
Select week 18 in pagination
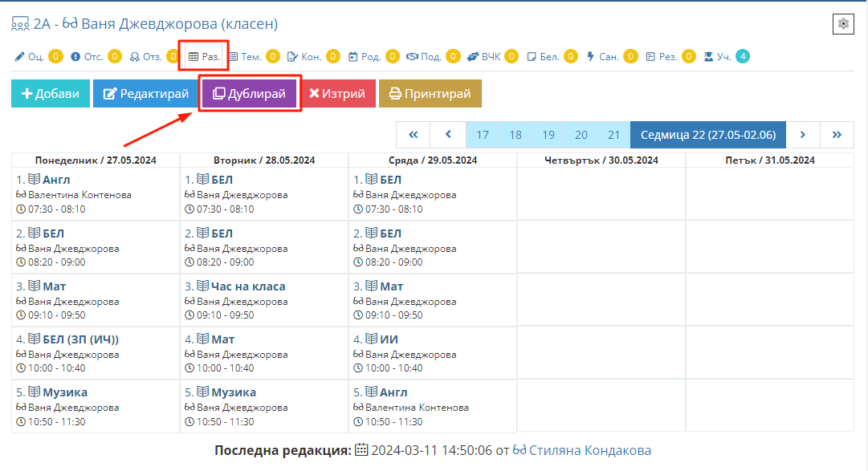[516, 135]
